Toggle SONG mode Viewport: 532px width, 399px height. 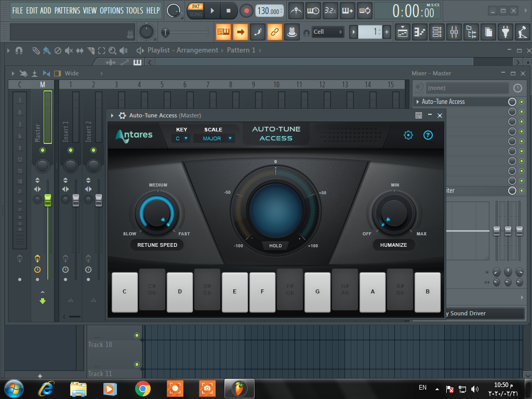coord(196,14)
